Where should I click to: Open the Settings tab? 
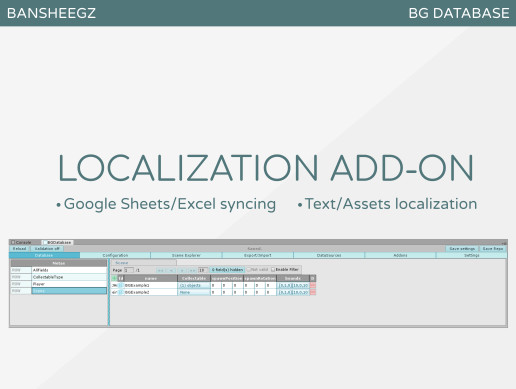(x=471, y=255)
